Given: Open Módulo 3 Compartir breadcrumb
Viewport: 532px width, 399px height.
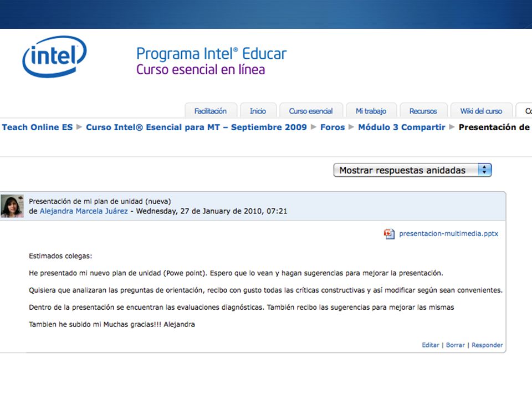Looking at the screenshot, I should [x=402, y=127].
